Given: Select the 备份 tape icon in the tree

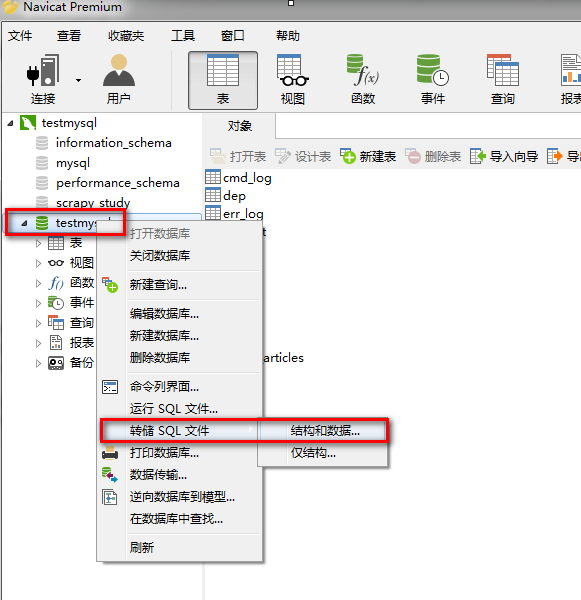Looking at the screenshot, I should [56, 363].
